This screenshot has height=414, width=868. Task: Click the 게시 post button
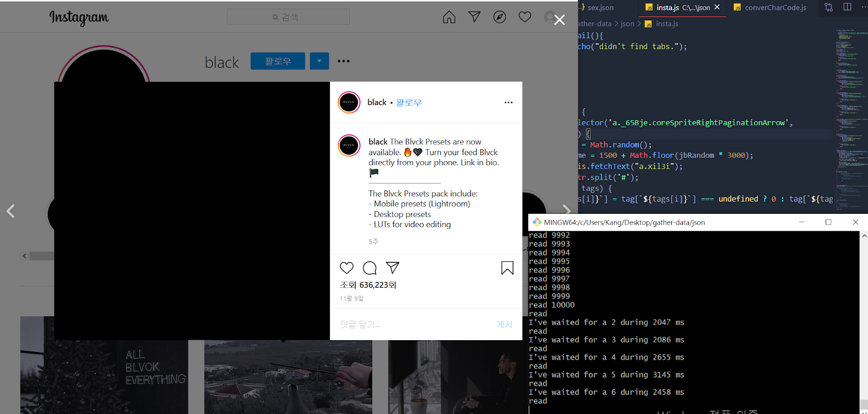pos(504,324)
